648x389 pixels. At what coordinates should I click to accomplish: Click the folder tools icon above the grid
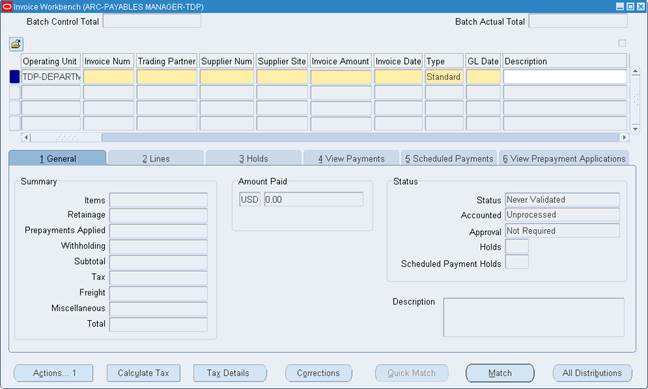[16, 44]
